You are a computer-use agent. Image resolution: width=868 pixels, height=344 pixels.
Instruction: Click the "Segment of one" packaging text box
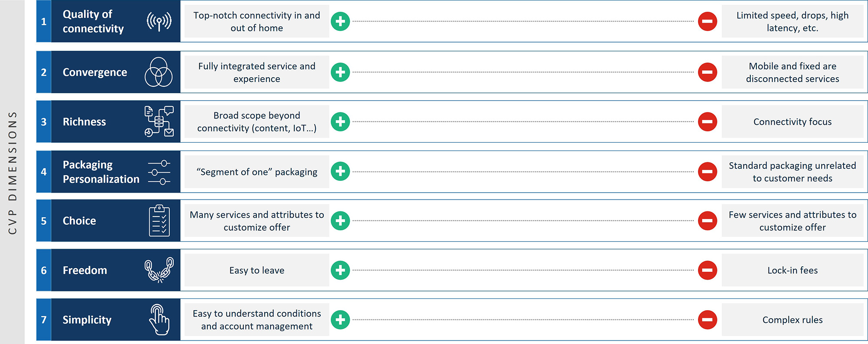[256, 172]
